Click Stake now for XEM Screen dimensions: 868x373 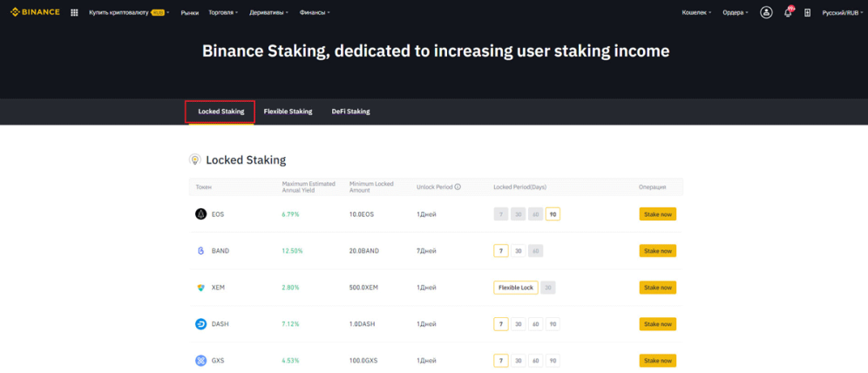tap(658, 288)
